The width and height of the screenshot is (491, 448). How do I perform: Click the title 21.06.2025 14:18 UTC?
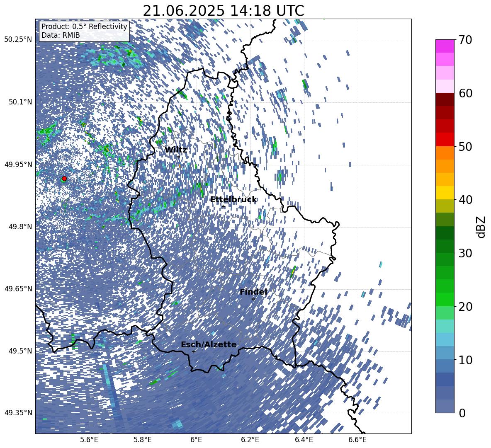(224, 11)
